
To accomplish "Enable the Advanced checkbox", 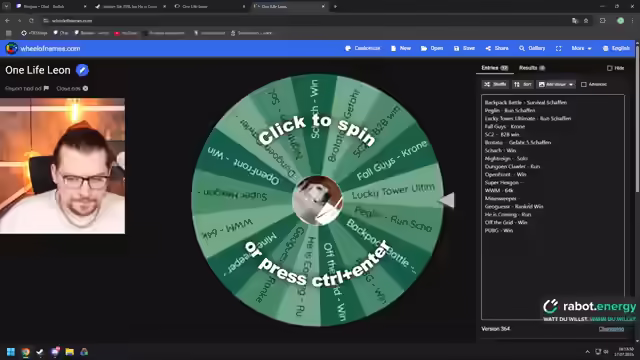I will (584, 84).
